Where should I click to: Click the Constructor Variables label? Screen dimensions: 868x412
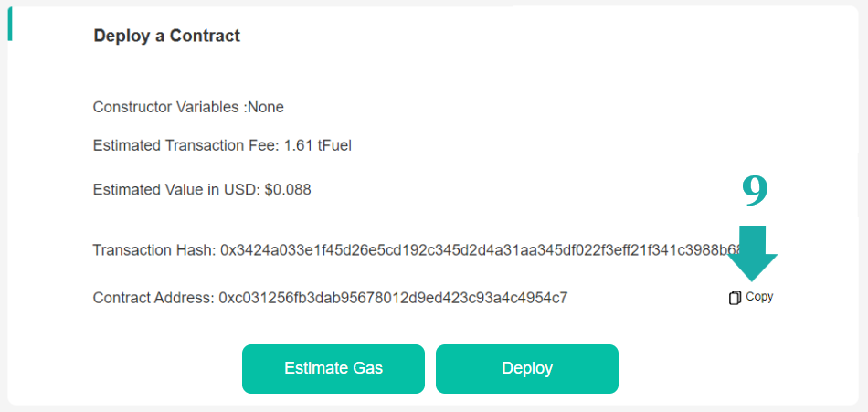pyautogui.click(x=168, y=107)
